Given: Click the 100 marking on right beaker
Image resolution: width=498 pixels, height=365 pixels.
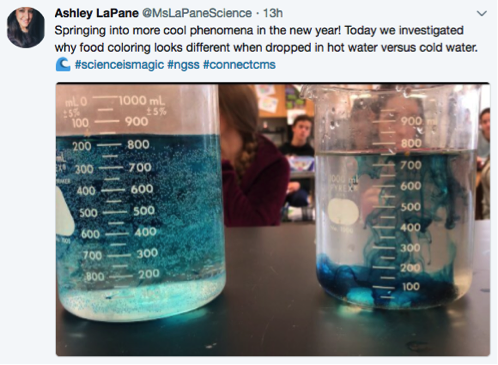Looking at the screenshot, I should coord(410,286).
